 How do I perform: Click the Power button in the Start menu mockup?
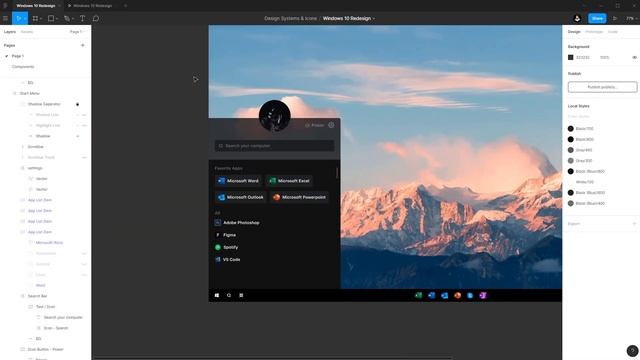pos(314,125)
